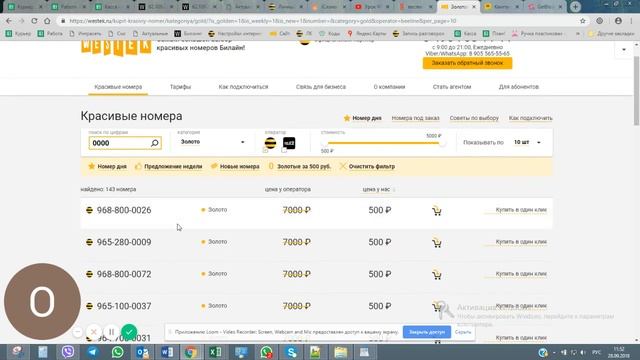Open Skype from the taskbar
This screenshot has height=360, width=640.
[x=291, y=352]
